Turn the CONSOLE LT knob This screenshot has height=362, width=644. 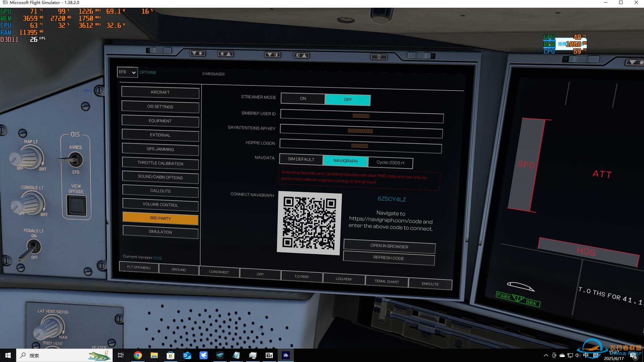coord(28,204)
